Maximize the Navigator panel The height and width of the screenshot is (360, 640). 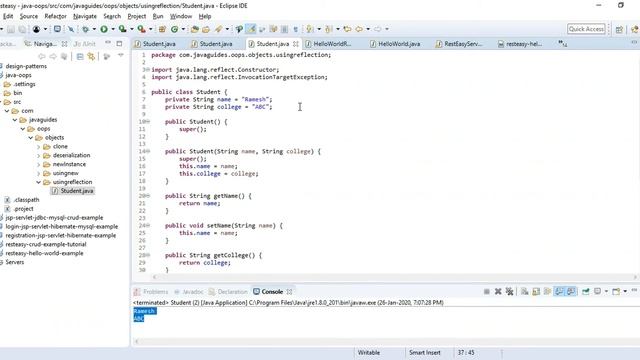(x=119, y=43)
